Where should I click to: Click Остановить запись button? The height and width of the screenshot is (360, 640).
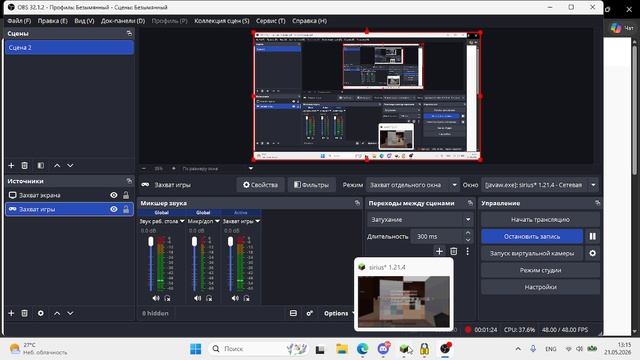pyautogui.click(x=532, y=236)
